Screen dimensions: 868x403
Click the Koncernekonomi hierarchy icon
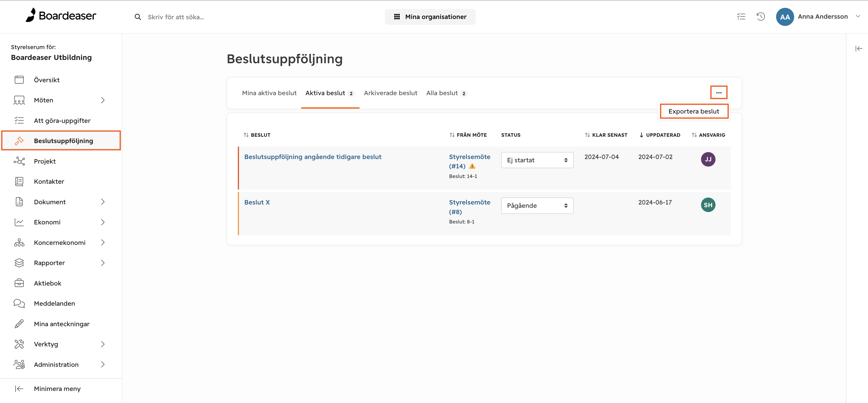point(19,242)
